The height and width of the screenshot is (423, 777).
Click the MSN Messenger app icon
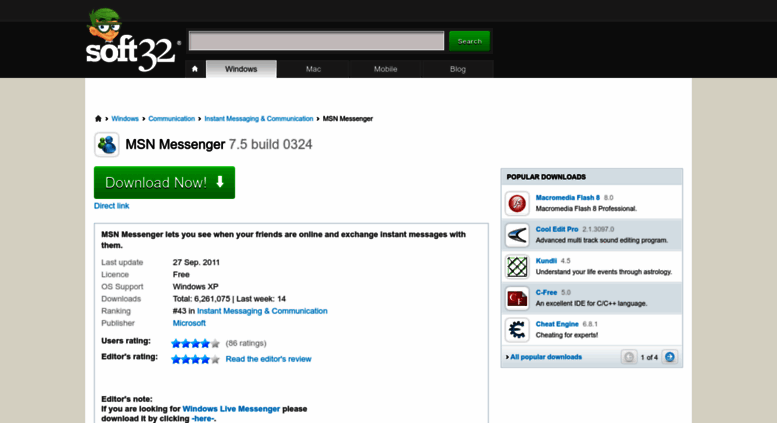pyautogui.click(x=107, y=145)
